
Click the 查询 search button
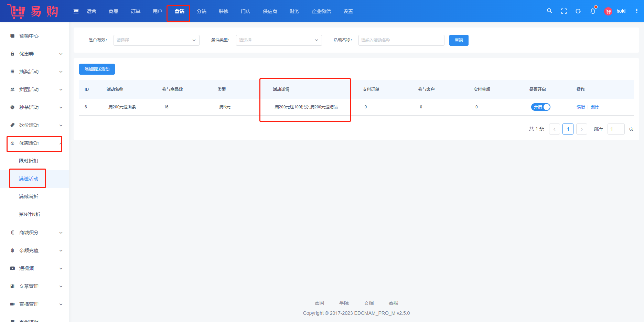(x=459, y=40)
